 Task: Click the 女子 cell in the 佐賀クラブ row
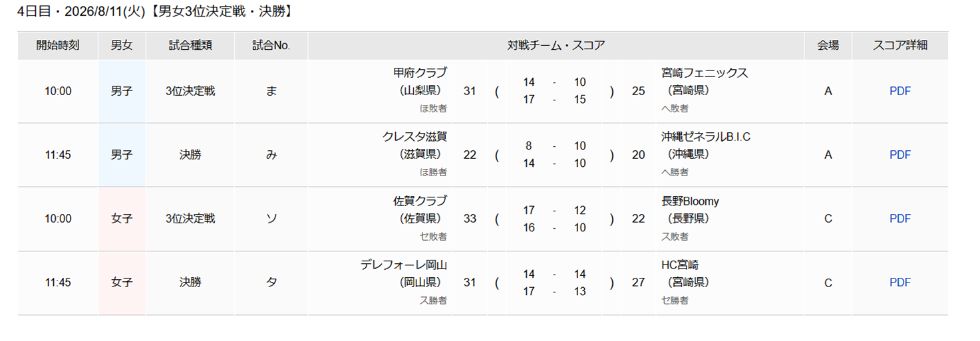[x=122, y=219]
